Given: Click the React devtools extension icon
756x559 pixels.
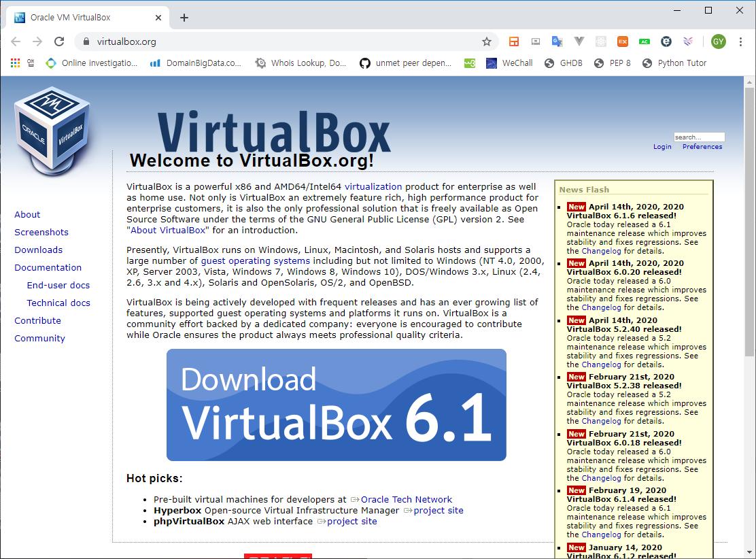Looking at the screenshot, I should point(601,41).
